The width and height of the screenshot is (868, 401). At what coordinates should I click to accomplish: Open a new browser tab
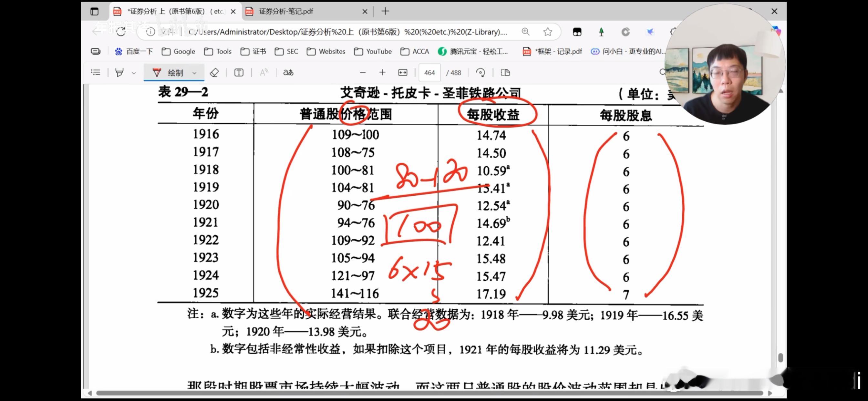(x=386, y=11)
